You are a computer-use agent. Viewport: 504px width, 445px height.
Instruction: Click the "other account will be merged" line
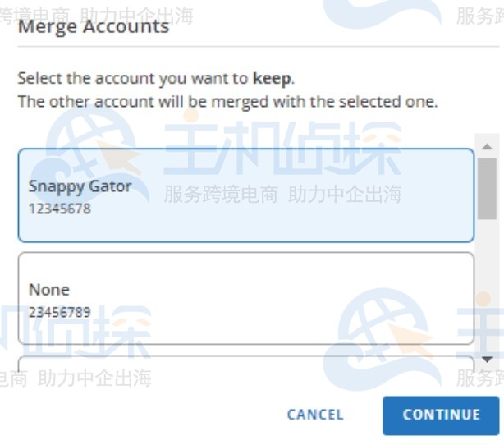(227, 103)
